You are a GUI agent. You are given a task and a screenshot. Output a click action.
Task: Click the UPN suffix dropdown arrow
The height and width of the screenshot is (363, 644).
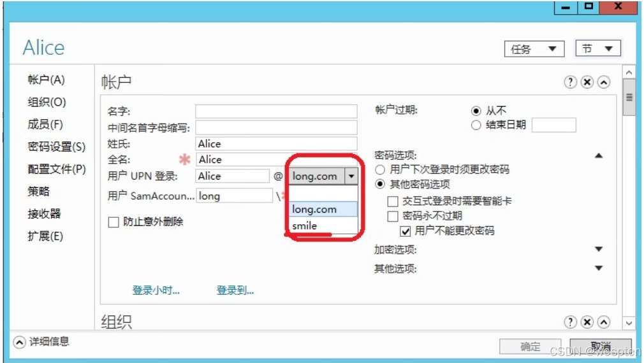click(x=351, y=176)
